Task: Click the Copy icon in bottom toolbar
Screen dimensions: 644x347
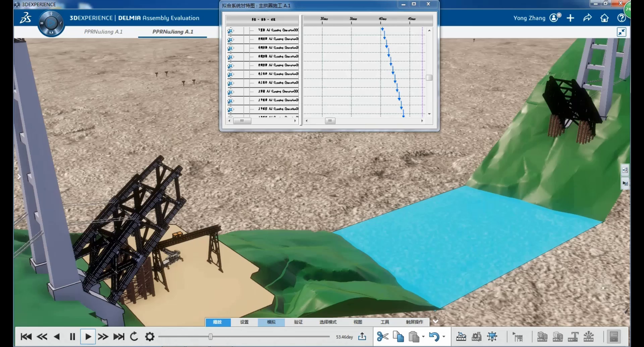Action: [398, 336]
